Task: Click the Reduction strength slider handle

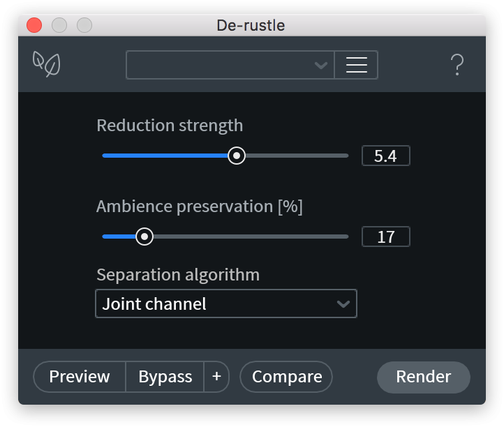Action: click(x=237, y=156)
